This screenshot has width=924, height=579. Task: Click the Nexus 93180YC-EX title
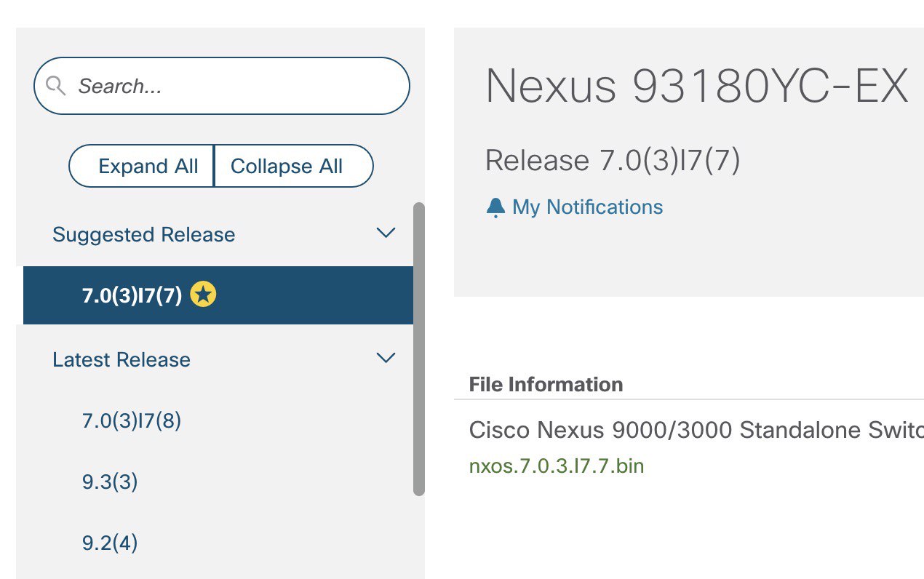pyautogui.click(x=697, y=86)
